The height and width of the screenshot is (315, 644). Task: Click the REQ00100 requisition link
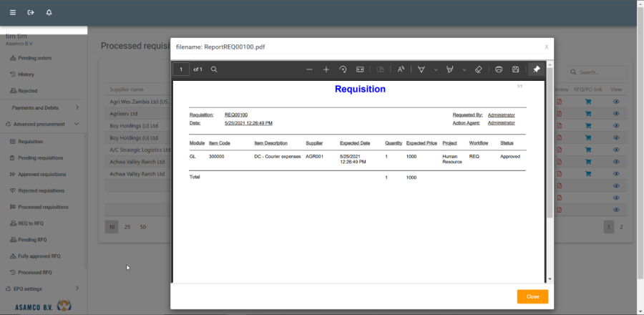point(236,115)
